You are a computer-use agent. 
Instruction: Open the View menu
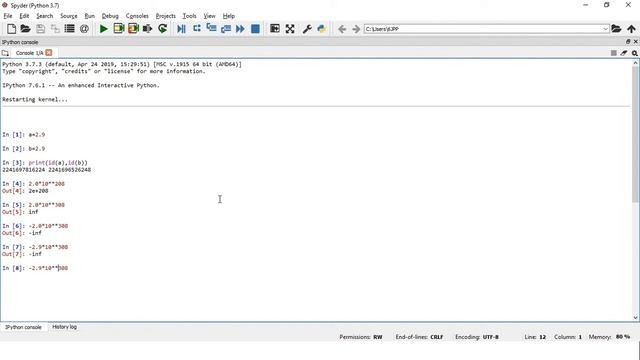tap(209, 16)
